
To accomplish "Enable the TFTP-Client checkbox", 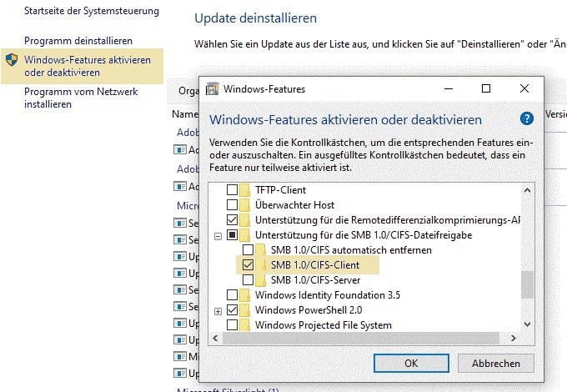I will [233, 190].
